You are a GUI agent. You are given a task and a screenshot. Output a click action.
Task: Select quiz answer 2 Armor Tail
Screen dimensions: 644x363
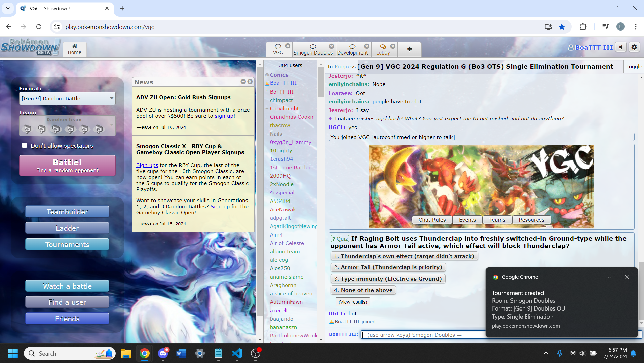[x=388, y=267]
